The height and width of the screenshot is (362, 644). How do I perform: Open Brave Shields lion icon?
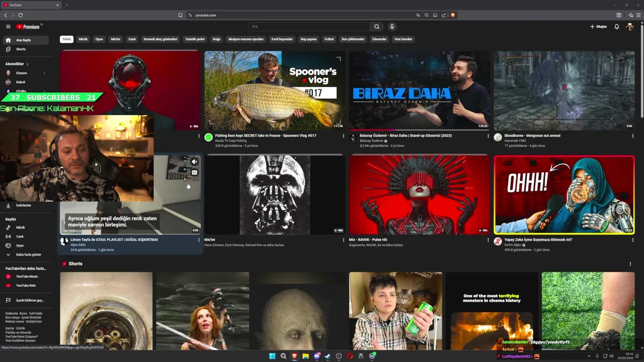(453, 15)
